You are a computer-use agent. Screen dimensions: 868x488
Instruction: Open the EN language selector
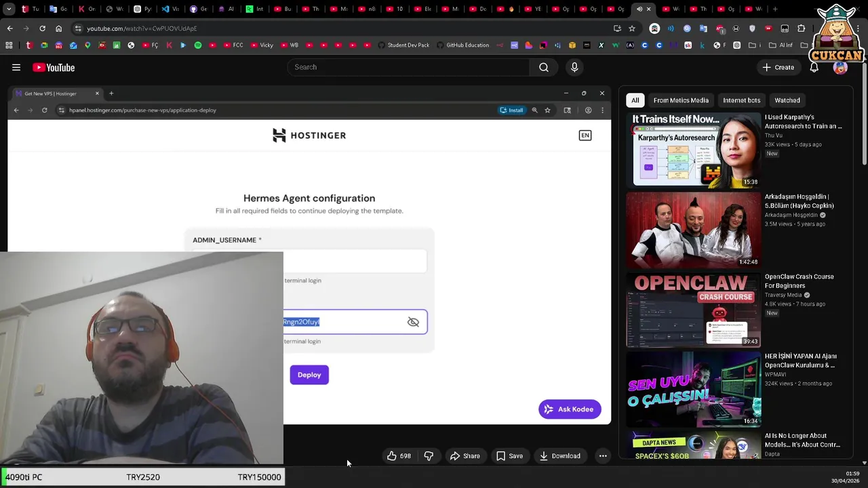point(585,135)
